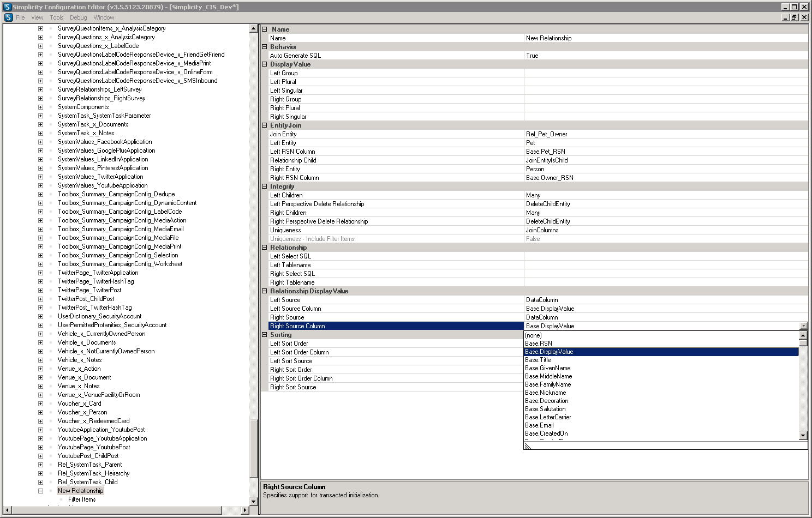This screenshot has height=518, width=812.
Task: Choose Base.Email from the list
Action: point(661,425)
